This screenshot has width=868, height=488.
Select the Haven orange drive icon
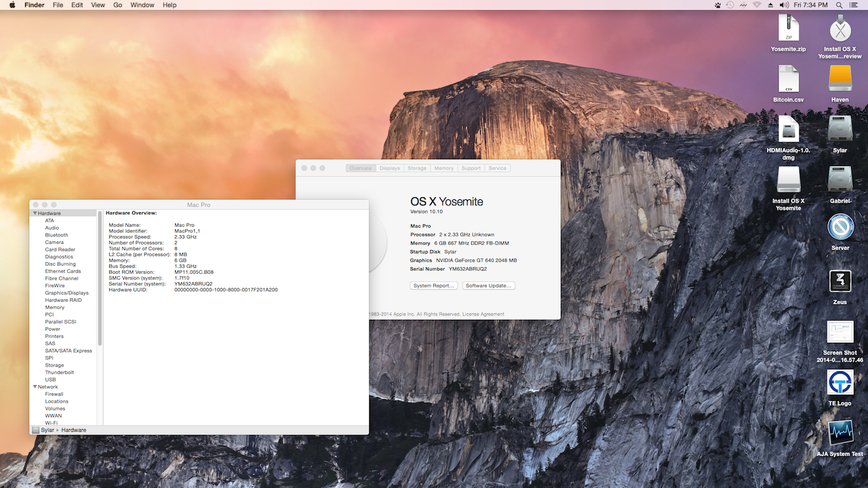pos(840,79)
